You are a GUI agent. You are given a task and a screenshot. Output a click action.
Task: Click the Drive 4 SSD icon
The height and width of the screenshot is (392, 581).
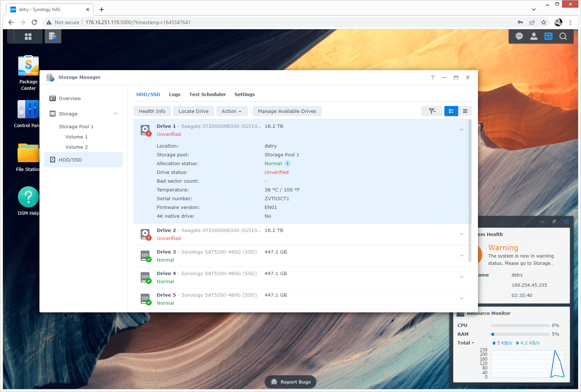coord(145,278)
